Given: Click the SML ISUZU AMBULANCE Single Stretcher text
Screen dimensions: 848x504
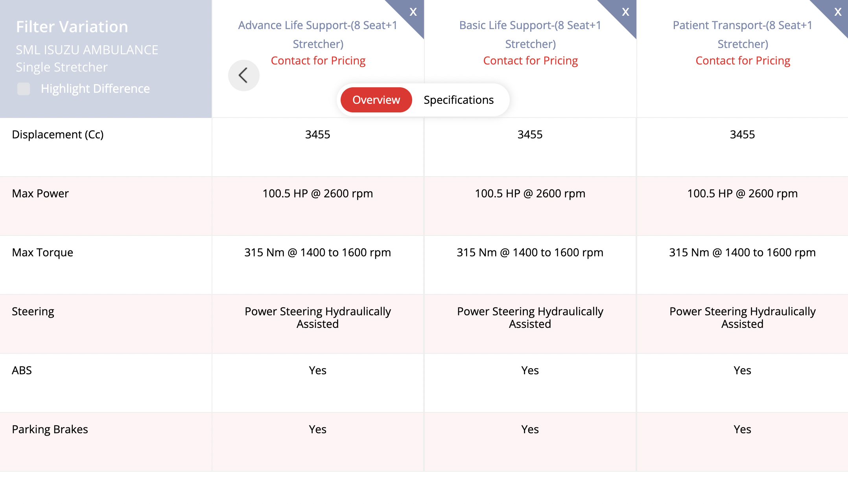Looking at the screenshot, I should [x=87, y=59].
